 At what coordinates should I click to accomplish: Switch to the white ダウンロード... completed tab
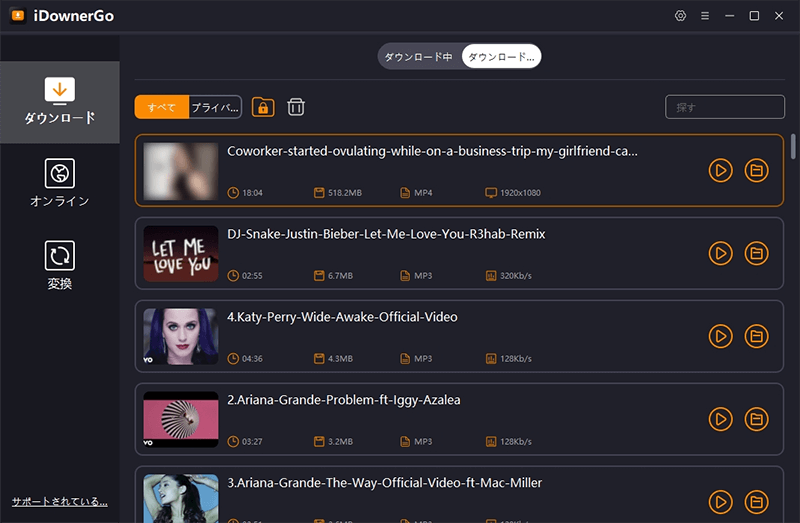(501, 57)
